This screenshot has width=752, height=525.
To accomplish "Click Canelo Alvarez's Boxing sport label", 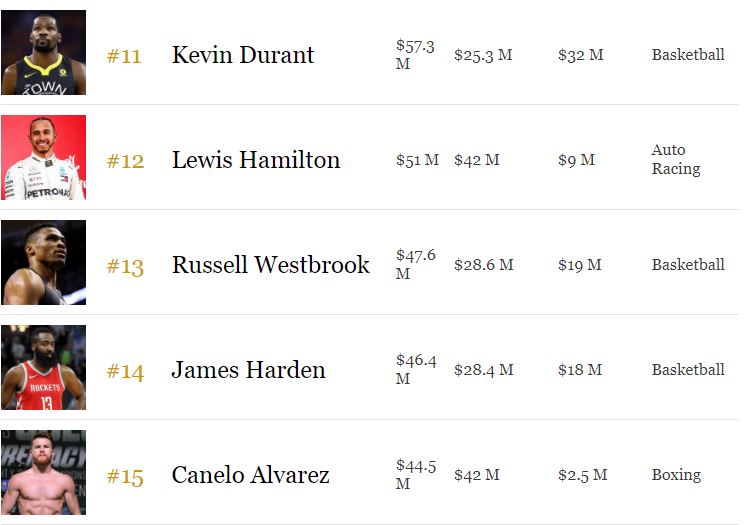I will click(x=676, y=474).
